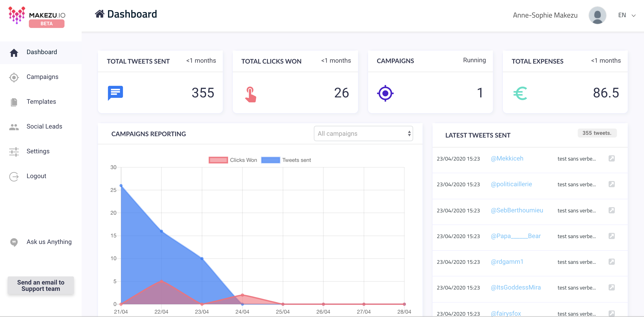The width and height of the screenshot is (644, 317).
Task: Click the Logout arrow icon
Action: pos(14,177)
